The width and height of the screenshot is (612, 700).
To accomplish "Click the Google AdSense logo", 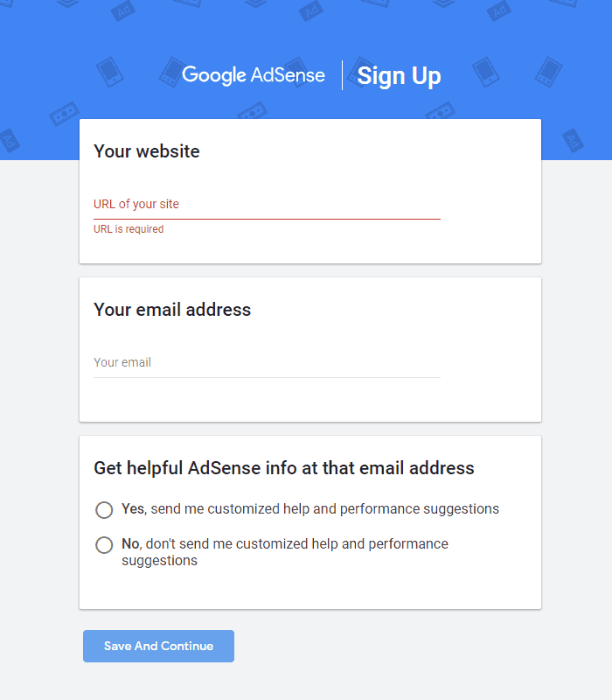I will tap(254, 74).
